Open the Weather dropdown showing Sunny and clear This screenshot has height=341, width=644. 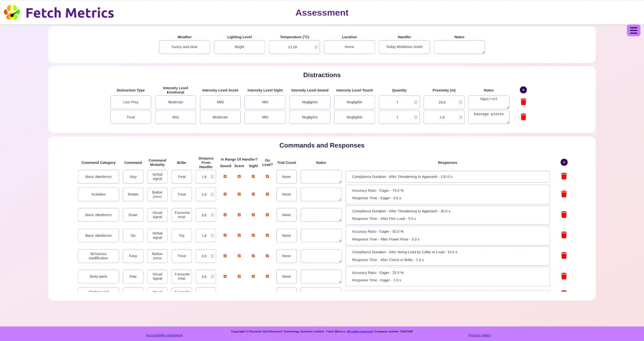click(184, 47)
